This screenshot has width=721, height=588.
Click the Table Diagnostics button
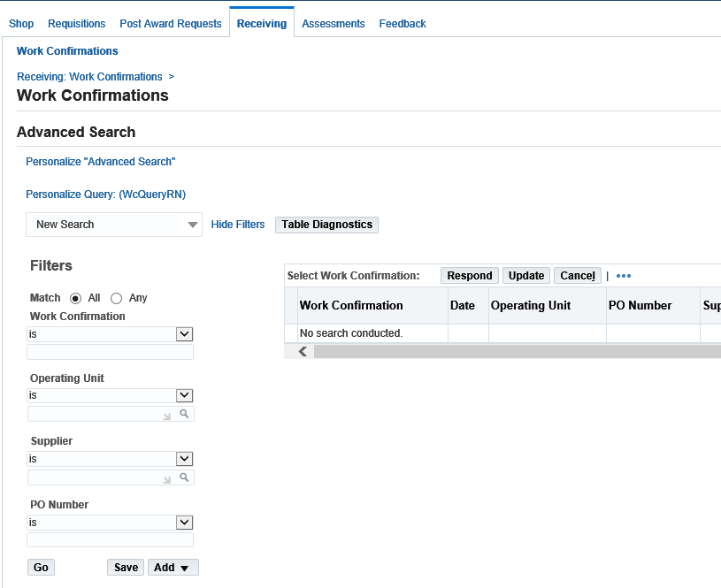(x=327, y=225)
